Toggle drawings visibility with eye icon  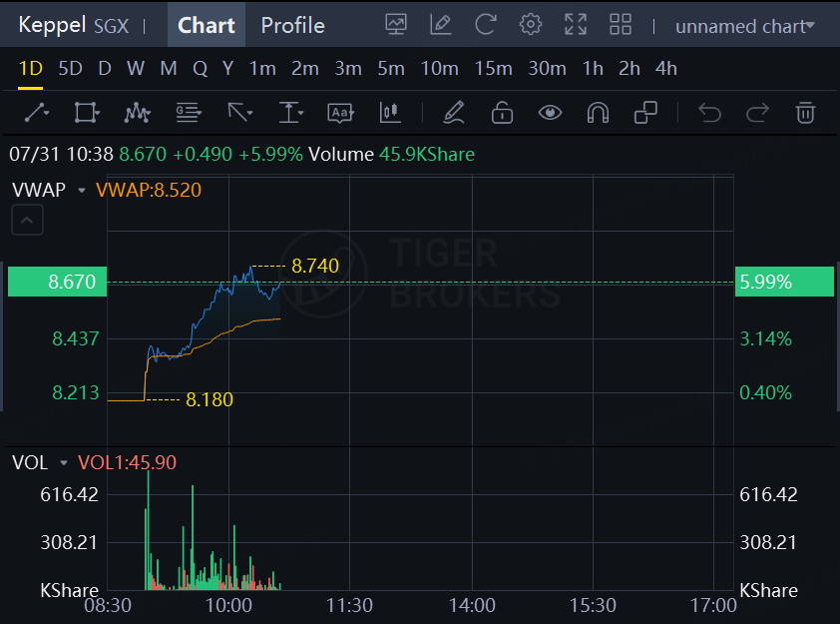tap(550, 113)
